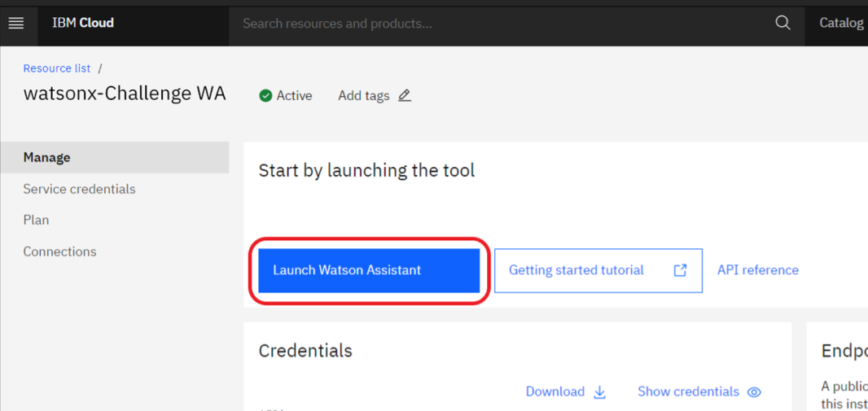Click the download arrow icon
This screenshot has width=868, height=411.
[599, 392]
